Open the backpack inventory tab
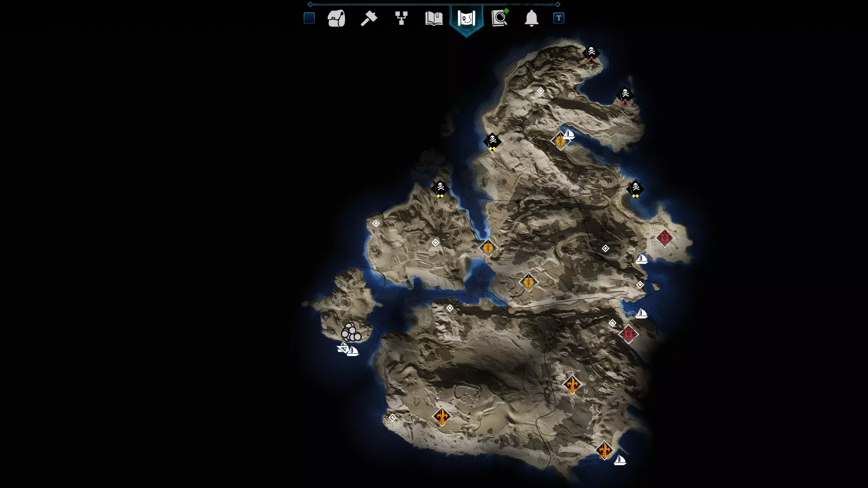Image resolution: width=868 pixels, height=488 pixels. pos(336,18)
